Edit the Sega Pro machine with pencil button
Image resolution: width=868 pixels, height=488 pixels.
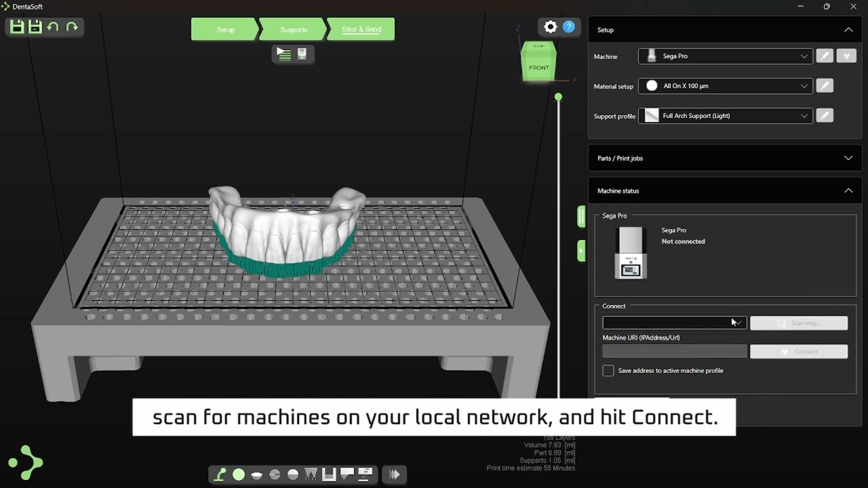pyautogui.click(x=825, y=56)
